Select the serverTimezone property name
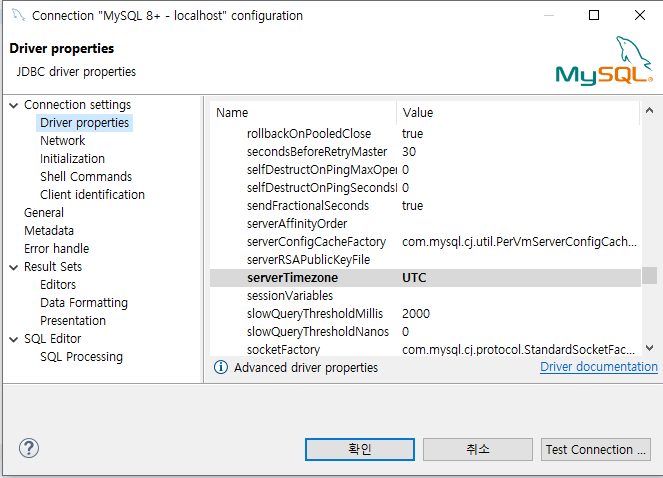This screenshot has width=663, height=478. pyautogui.click(x=293, y=277)
